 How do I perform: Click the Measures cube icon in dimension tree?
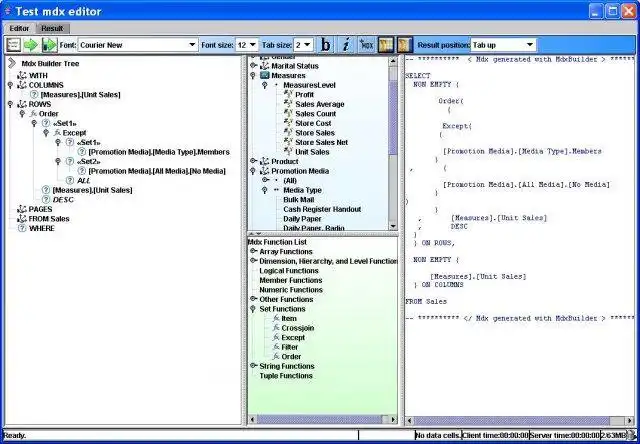coord(264,75)
